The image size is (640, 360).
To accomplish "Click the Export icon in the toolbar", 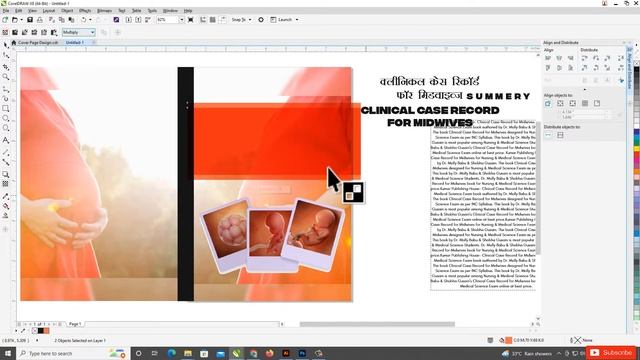I will click(138, 20).
